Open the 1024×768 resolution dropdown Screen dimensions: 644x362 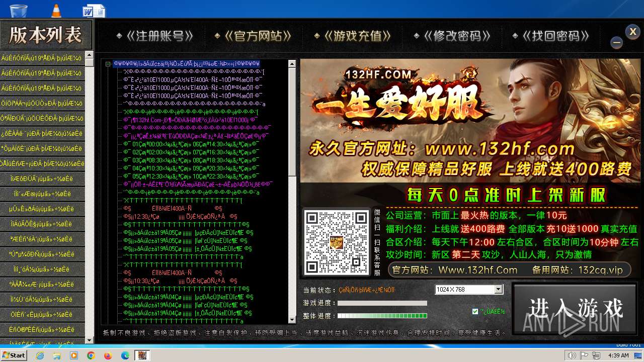tap(499, 289)
